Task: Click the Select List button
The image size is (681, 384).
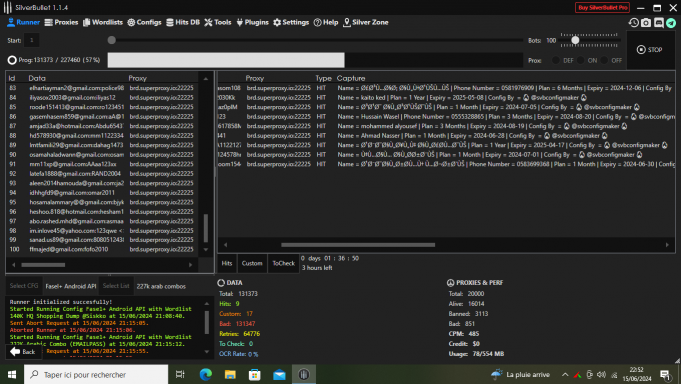Action: 116,286
